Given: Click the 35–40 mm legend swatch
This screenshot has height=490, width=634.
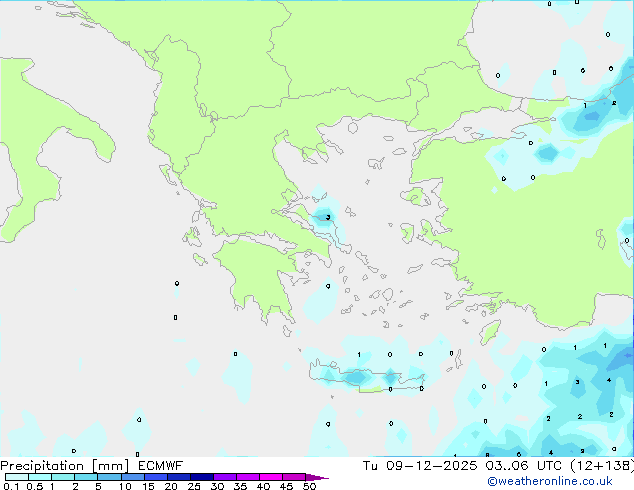Looking at the screenshot, I should [248, 477].
